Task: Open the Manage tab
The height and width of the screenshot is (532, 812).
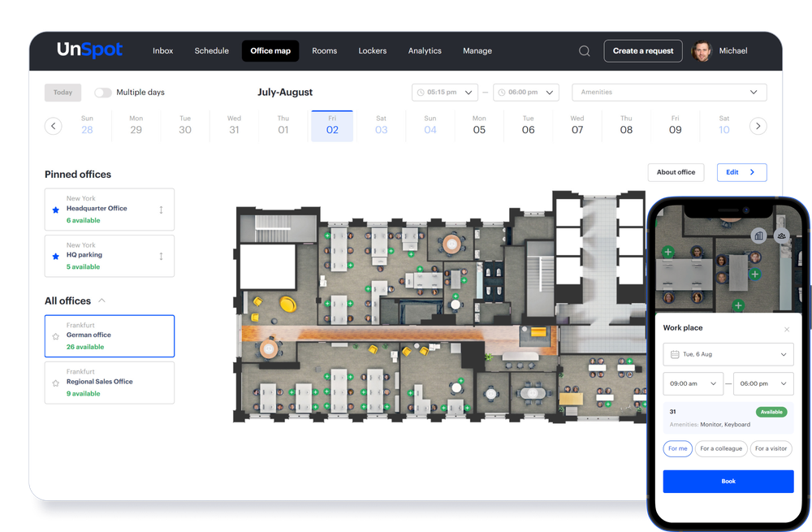Action: click(x=477, y=51)
